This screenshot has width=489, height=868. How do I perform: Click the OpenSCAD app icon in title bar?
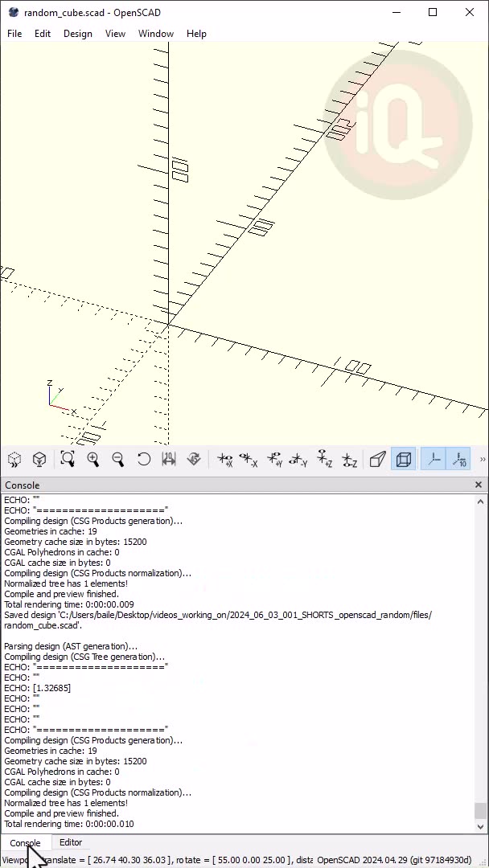[14, 12]
